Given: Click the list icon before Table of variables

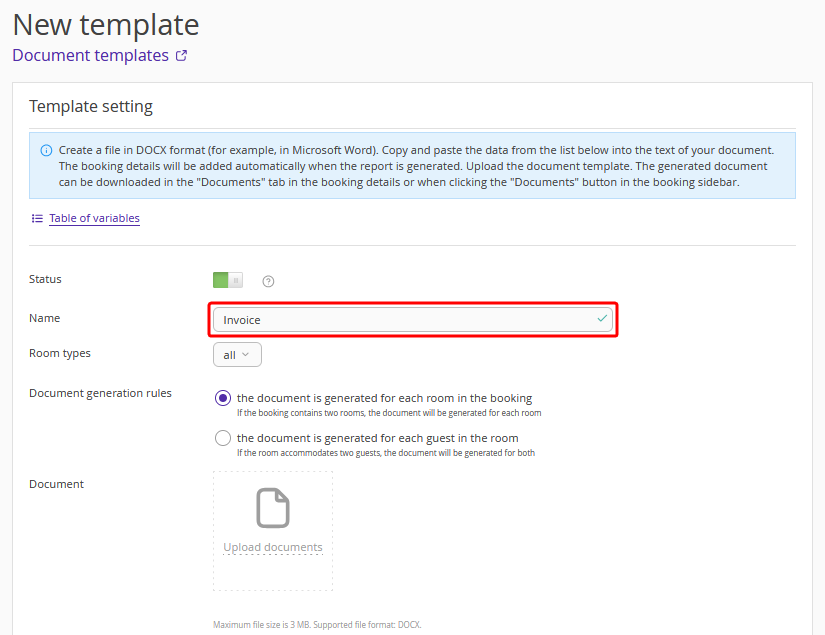Looking at the screenshot, I should point(37,218).
